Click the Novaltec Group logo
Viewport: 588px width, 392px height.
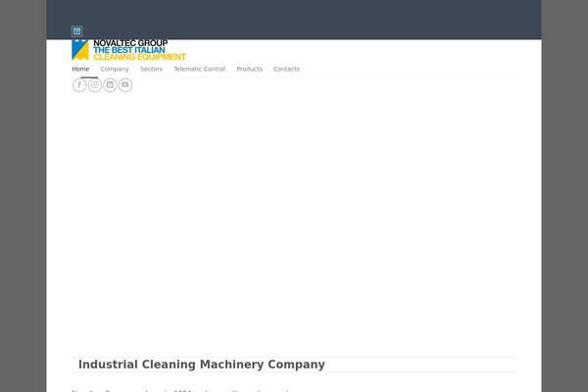coord(128,50)
